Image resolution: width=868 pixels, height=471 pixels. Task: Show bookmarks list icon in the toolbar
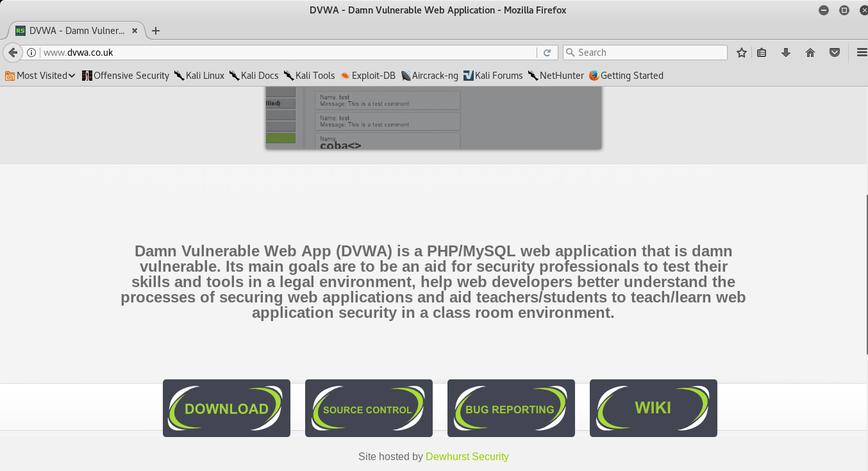(x=762, y=53)
